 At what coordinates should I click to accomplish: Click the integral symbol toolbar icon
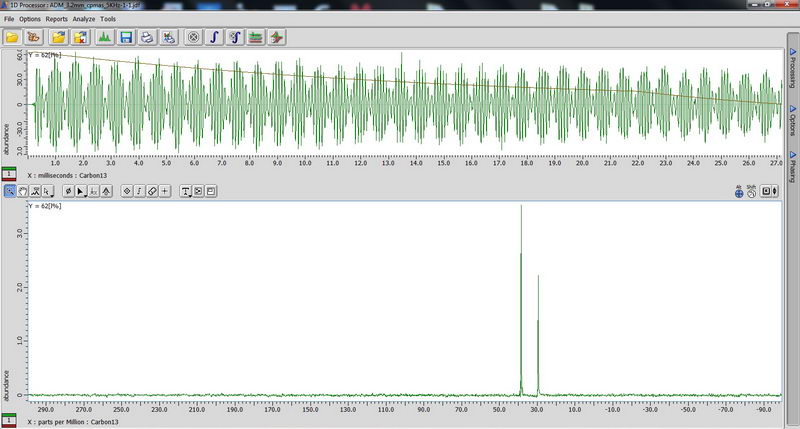tap(214, 37)
